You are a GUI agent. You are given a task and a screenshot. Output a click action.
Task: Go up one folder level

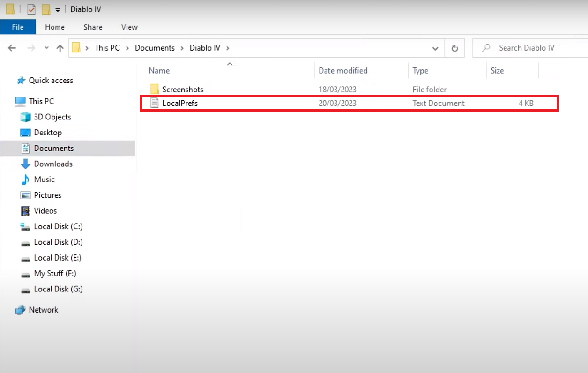click(60, 48)
